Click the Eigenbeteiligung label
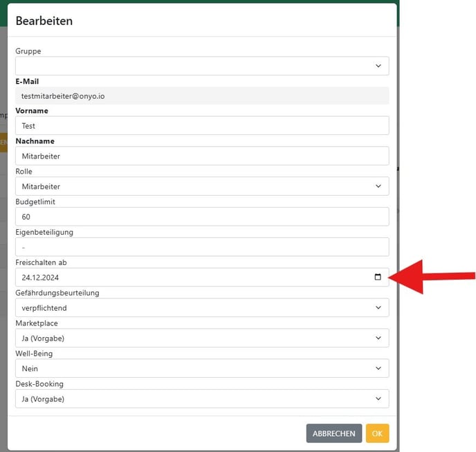 [x=44, y=232]
